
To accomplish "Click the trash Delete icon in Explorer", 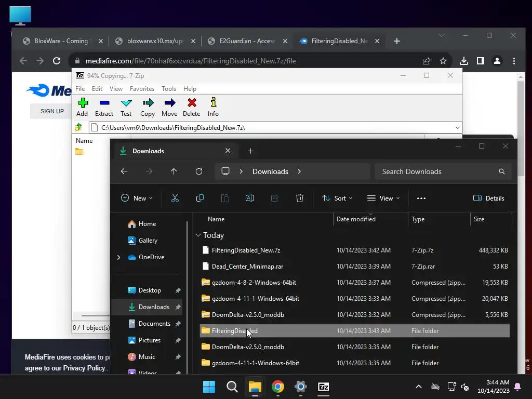I will [300, 198].
